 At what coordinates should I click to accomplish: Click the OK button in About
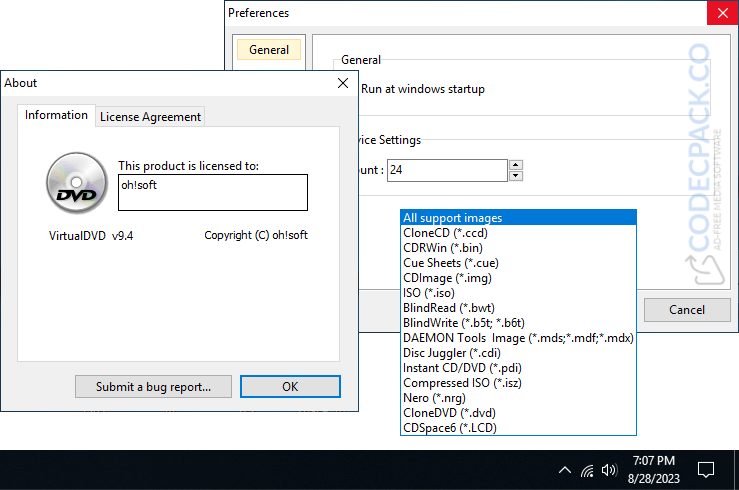(x=290, y=386)
